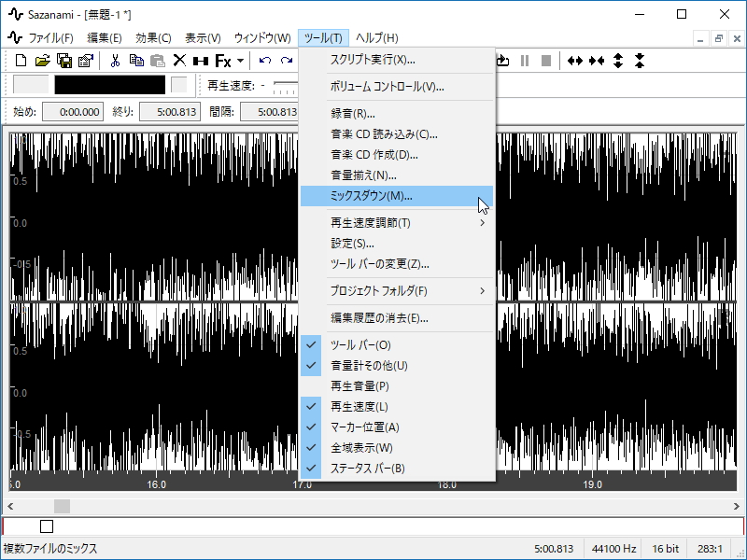Screen dimensions: 747x560
Task: Select 音楽 CD 作成(D)...
Action: click(x=397, y=155)
